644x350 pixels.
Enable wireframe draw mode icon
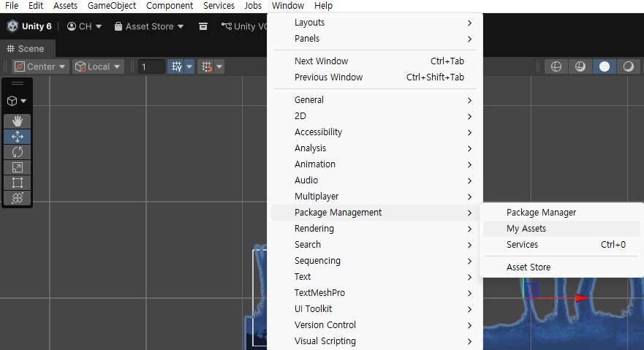point(556,66)
